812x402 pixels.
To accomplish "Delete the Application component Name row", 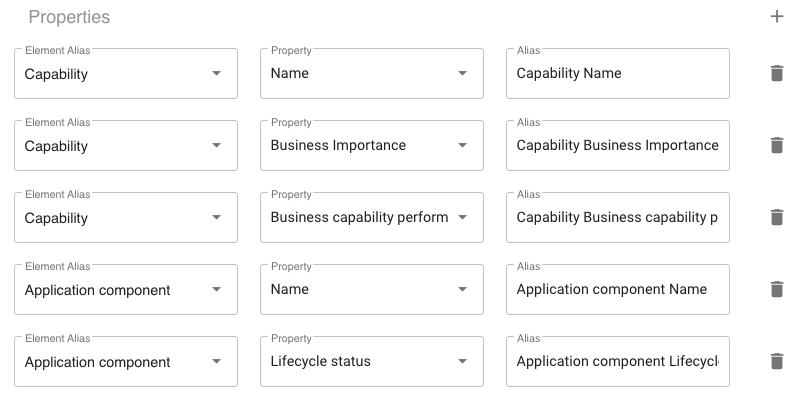I will [x=777, y=289].
